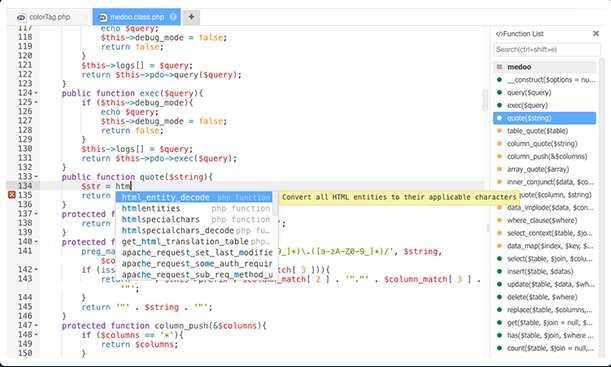Choose apache_request_sub_req_method_uri suggestion
Screen dimensions: 611x367
[194, 275]
